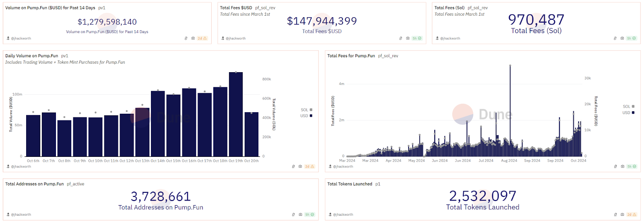
Task: Click Oct 20th bar in Daily Volume chart
Action: coord(252,134)
